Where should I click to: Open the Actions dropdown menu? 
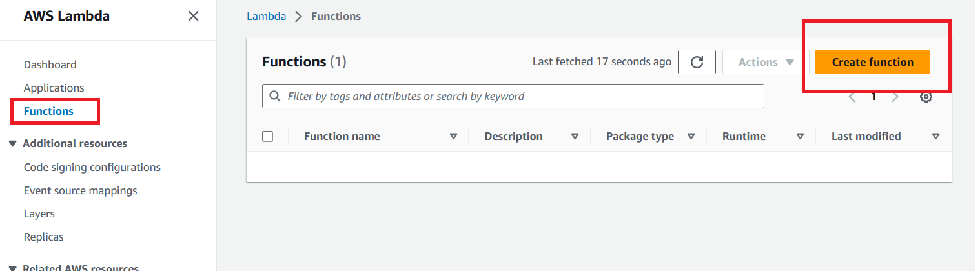(766, 62)
